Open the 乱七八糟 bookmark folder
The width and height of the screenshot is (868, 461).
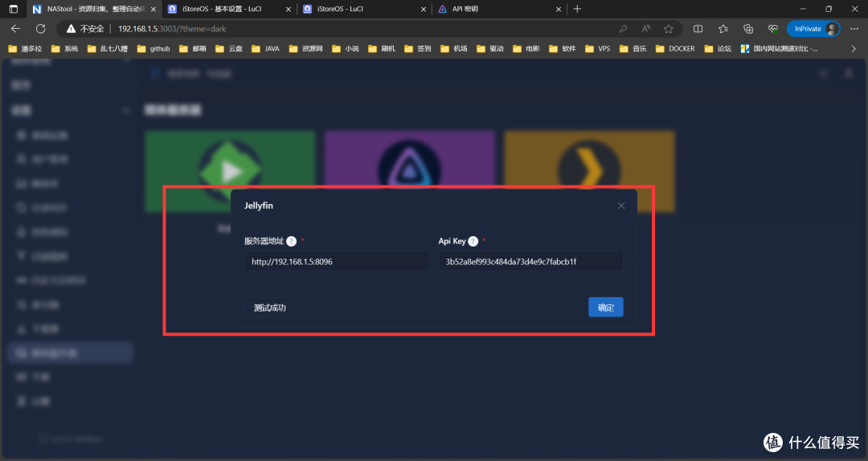point(108,49)
